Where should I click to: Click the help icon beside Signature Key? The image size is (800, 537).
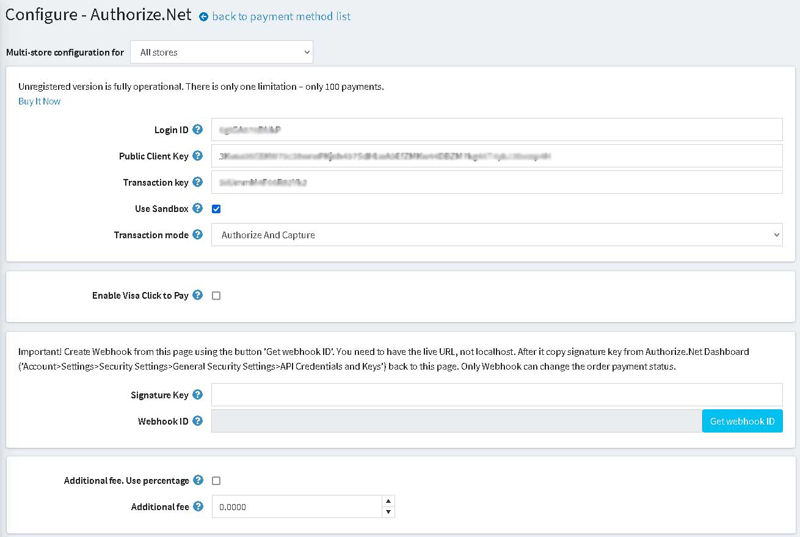coord(197,395)
